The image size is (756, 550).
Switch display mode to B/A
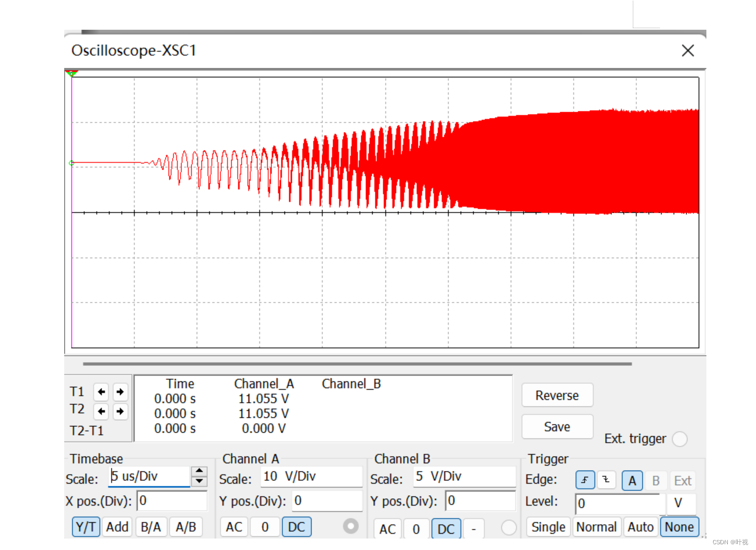pyautogui.click(x=151, y=527)
